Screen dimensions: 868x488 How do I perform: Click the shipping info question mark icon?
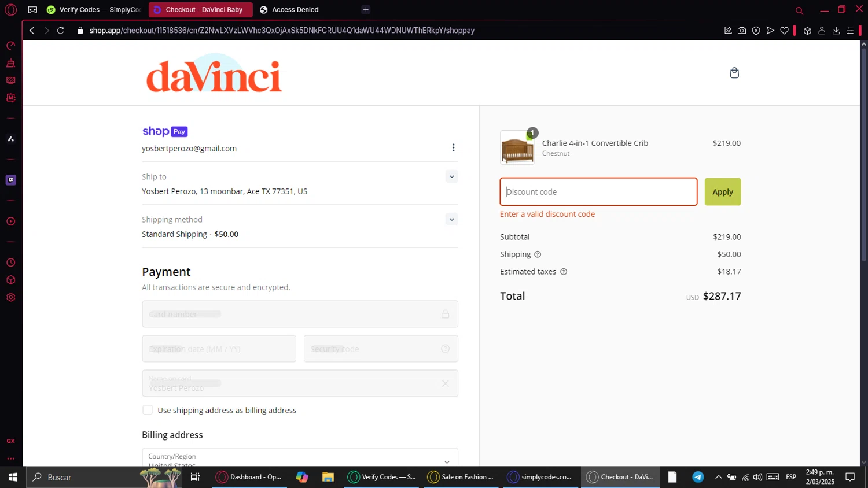click(x=538, y=254)
